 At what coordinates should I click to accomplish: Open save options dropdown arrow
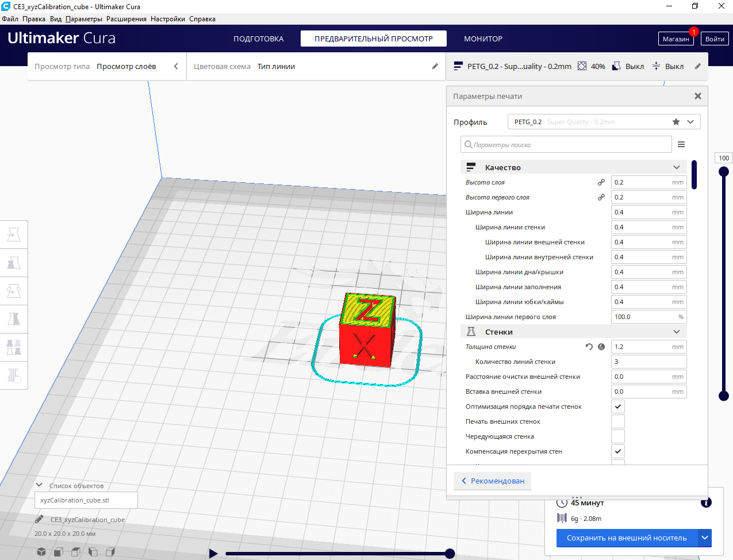[x=705, y=538]
